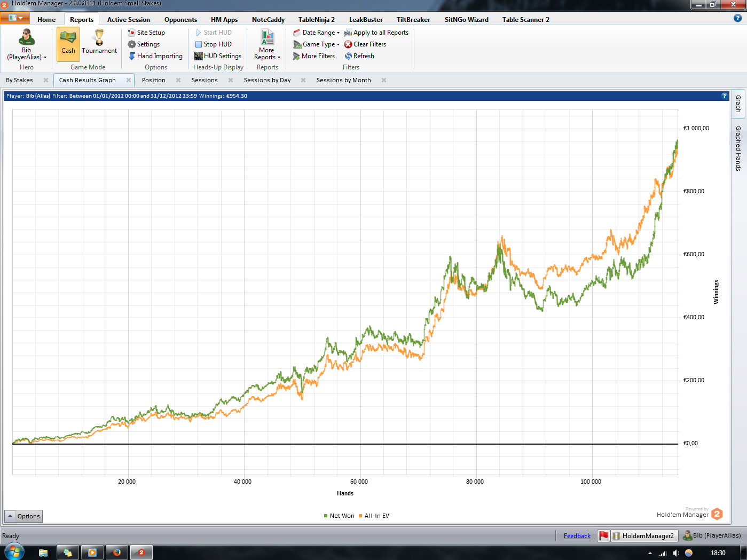
Task: Select the Graphed Hands side tab
Action: pyautogui.click(x=738, y=148)
